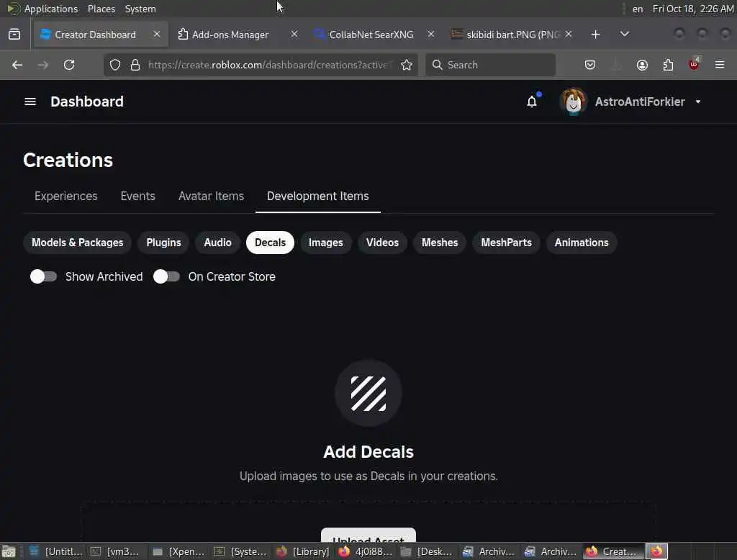Image resolution: width=737 pixels, height=560 pixels.
Task: Filter by Videos
Action: click(x=382, y=243)
